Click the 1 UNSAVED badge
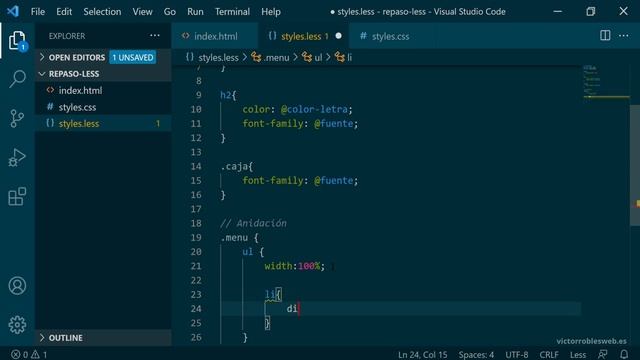The image size is (640, 360). tap(133, 58)
